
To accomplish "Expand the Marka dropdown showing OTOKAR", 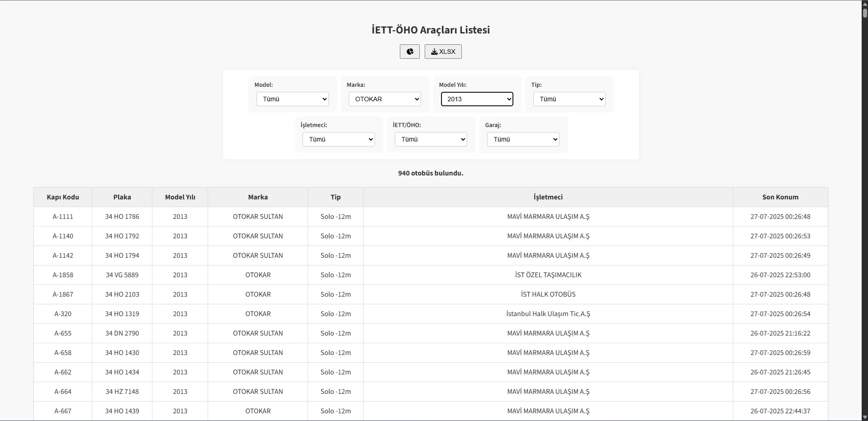I will pos(384,99).
